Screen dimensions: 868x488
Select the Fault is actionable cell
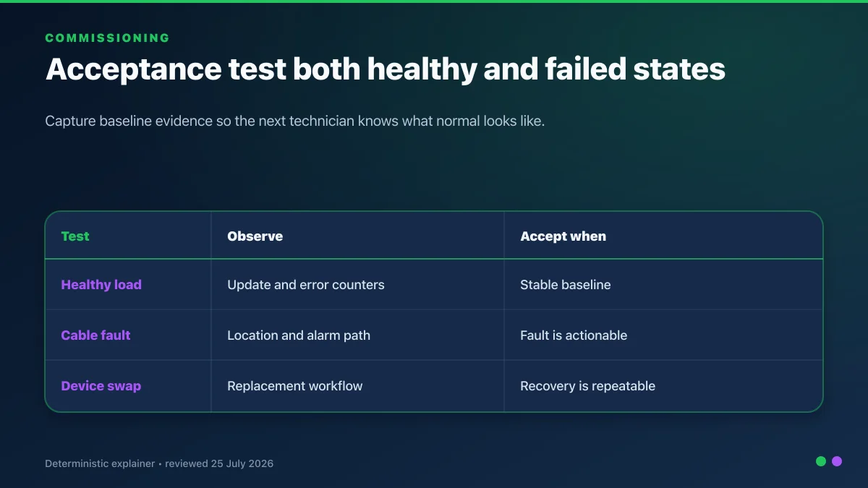574,335
